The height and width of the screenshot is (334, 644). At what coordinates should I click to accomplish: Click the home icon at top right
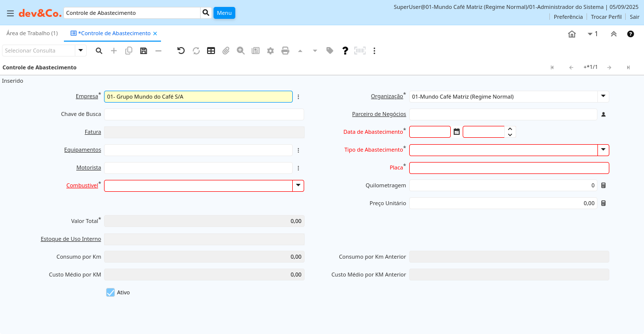tap(572, 34)
